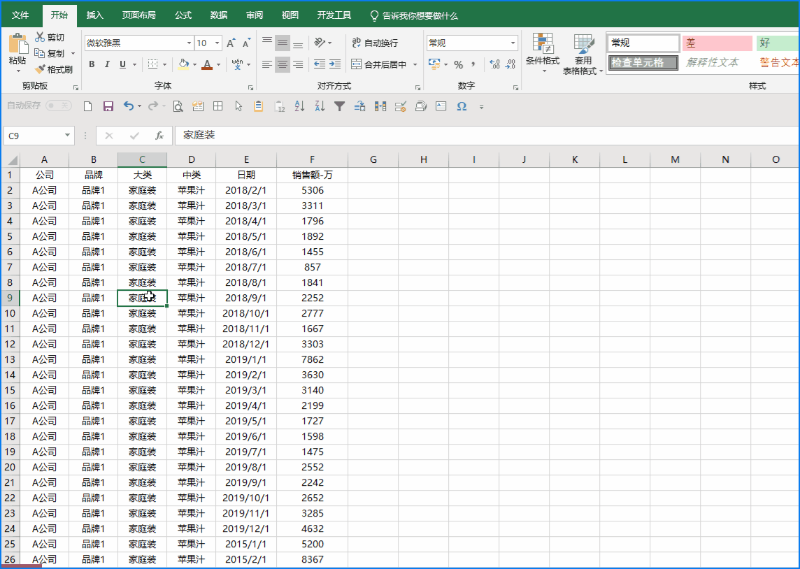The height and width of the screenshot is (569, 800).
Task: Apply the pink 差 cell style
Action: 717,43
